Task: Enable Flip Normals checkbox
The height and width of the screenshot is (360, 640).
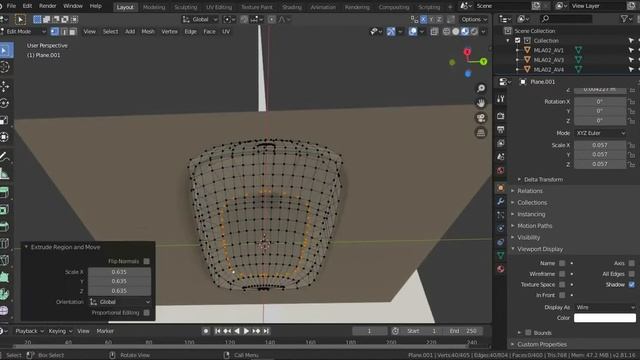Action: click(147, 261)
